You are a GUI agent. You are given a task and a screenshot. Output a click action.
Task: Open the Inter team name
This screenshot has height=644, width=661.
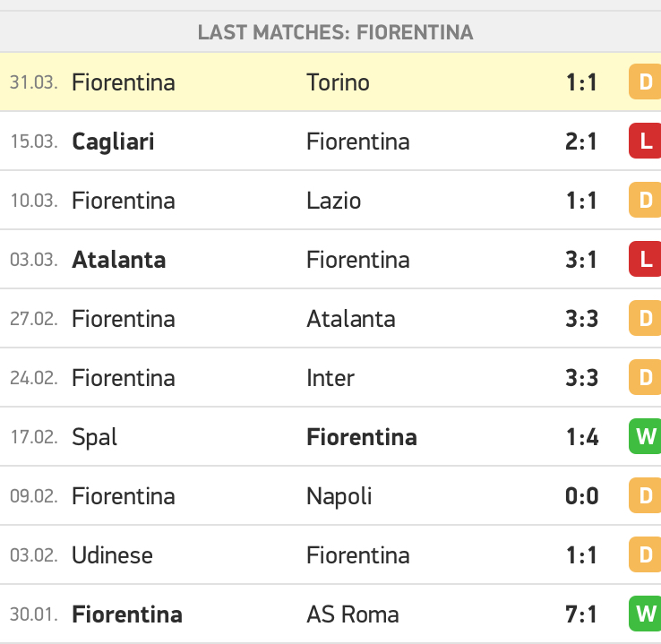330,378
